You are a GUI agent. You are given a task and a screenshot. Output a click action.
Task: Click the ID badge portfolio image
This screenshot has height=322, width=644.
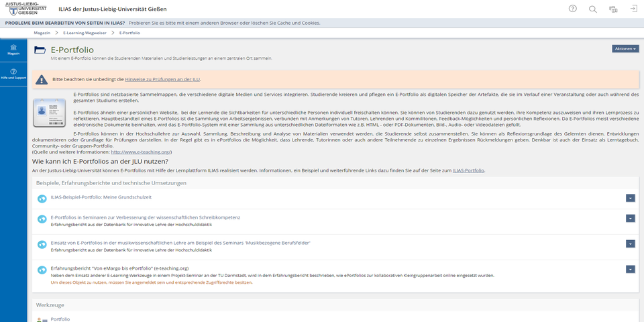[x=49, y=113]
